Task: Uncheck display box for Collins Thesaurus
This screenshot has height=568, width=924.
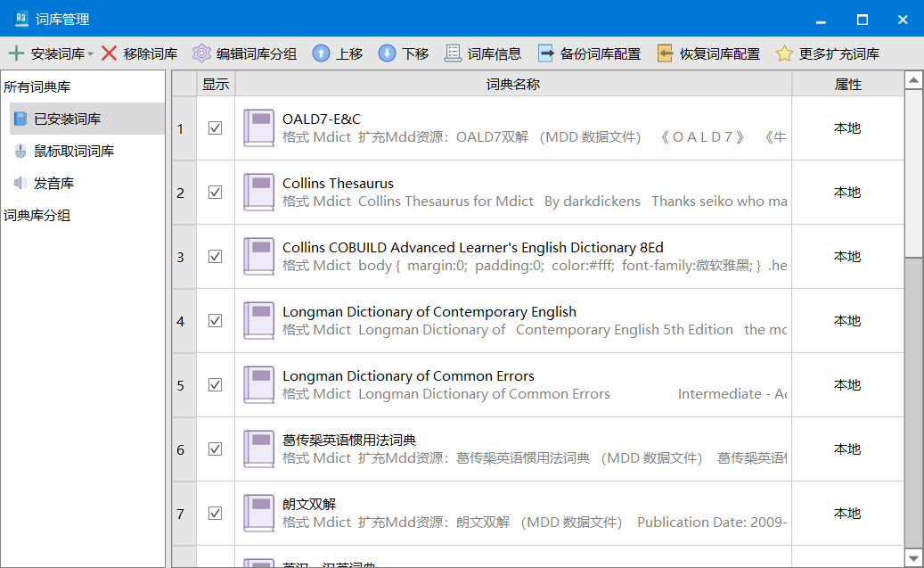Action: [x=215, y=193]
